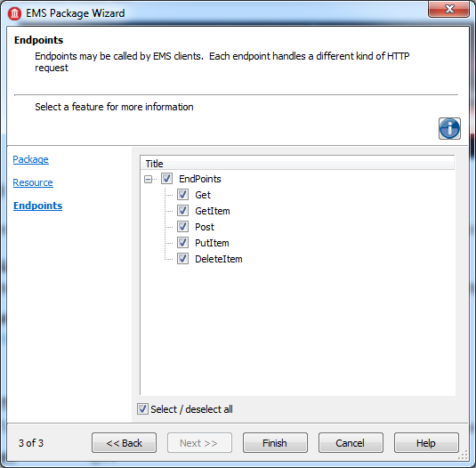Click the red EMS wizard title icon

pyautogui.click(x=14, y=13)
